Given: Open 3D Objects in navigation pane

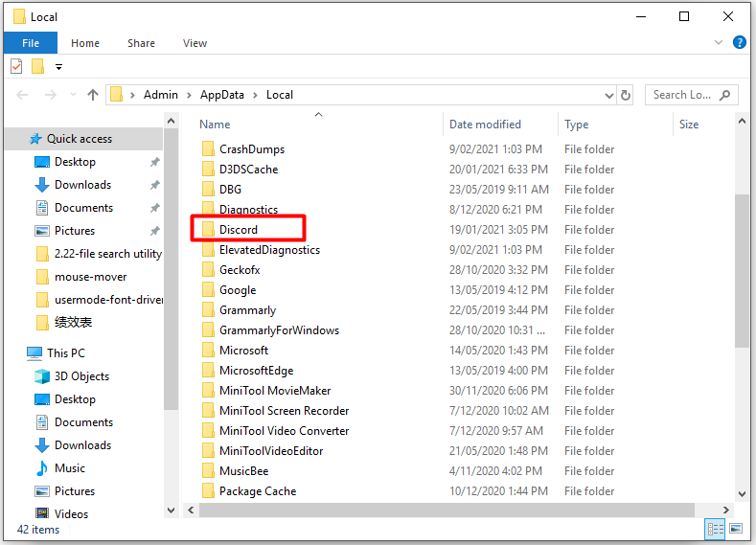Looking at the screenshot, I should coord(81,376).
